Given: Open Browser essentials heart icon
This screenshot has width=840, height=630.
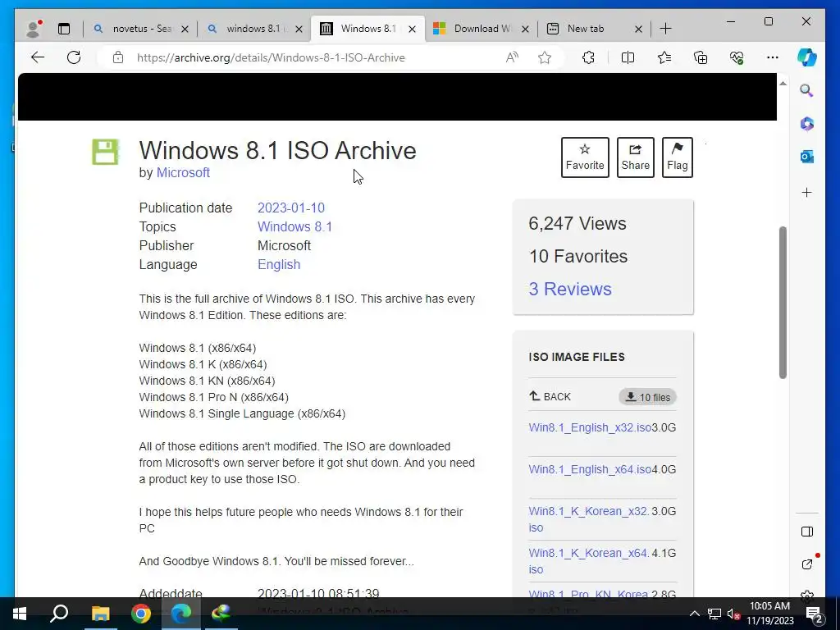Looking at the screenshot, I should point(737,57).
